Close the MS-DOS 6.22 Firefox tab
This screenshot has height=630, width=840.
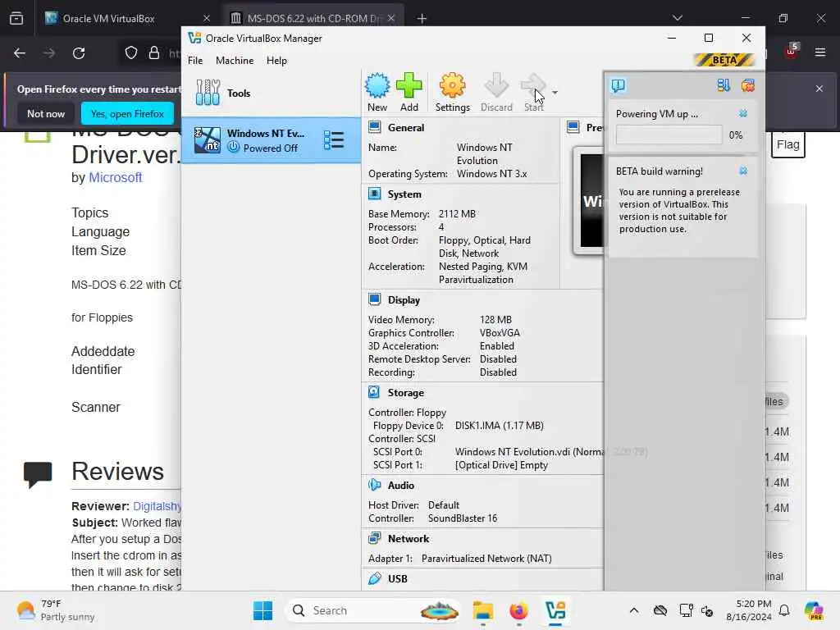click(x=391, y=18)
